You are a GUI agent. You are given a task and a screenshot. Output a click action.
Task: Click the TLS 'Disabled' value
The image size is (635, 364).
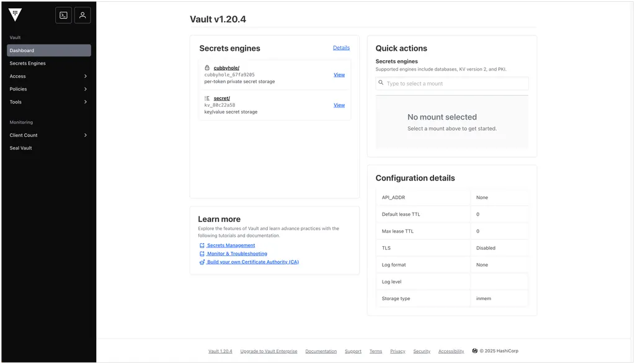coord(486,248)
